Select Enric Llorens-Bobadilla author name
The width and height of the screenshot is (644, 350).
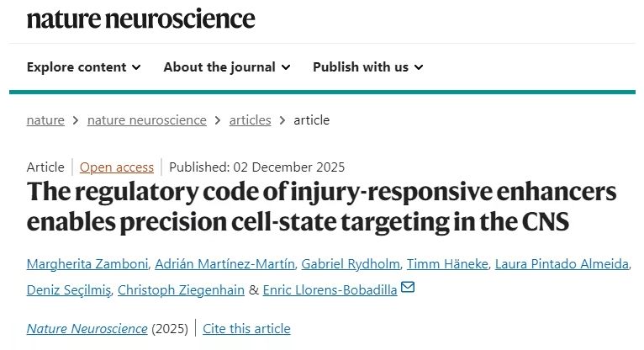(x=331, y=289)
